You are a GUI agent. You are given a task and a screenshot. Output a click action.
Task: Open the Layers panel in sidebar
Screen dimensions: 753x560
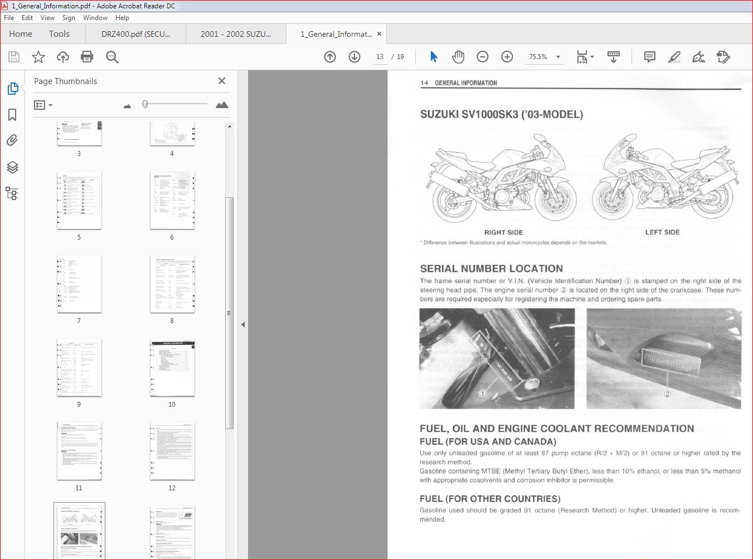click(12, 167)
